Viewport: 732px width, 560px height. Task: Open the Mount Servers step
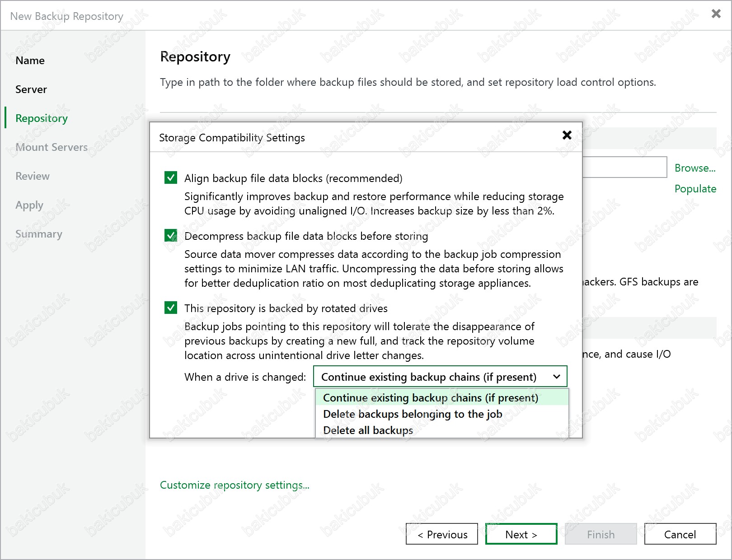pos(52,147)
